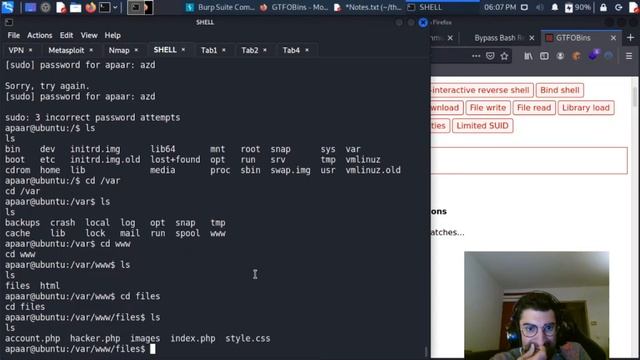Switch to GTFOBins Mozilla Firefox taskbar window
Viewport: 640px width, 360px height.
click(x=294, y=7)
